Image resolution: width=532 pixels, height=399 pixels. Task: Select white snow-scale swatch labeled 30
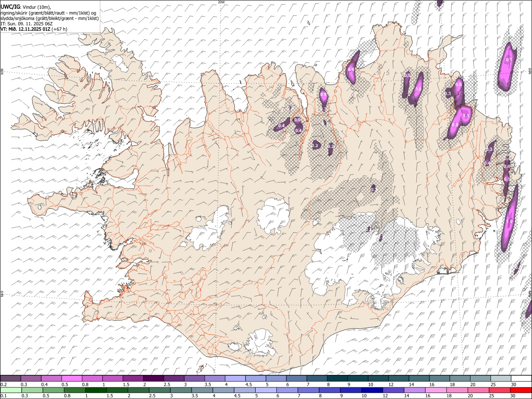521,379
